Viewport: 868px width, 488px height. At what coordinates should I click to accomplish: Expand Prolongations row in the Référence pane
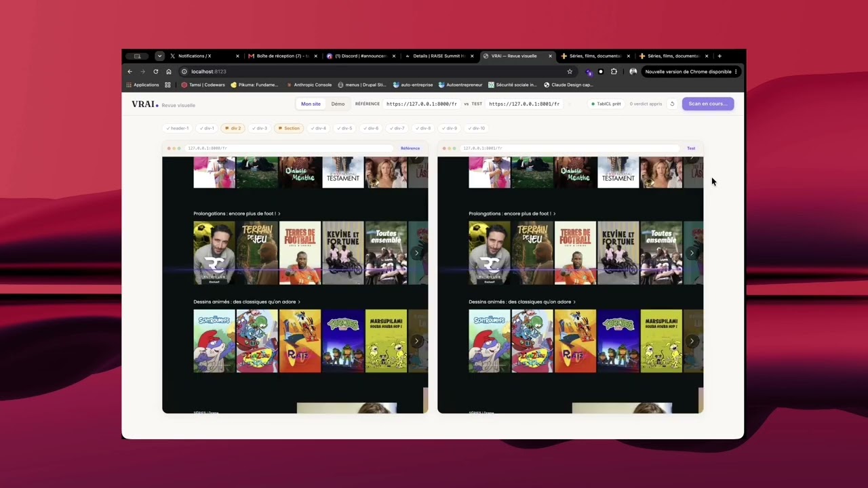point(237,213)
